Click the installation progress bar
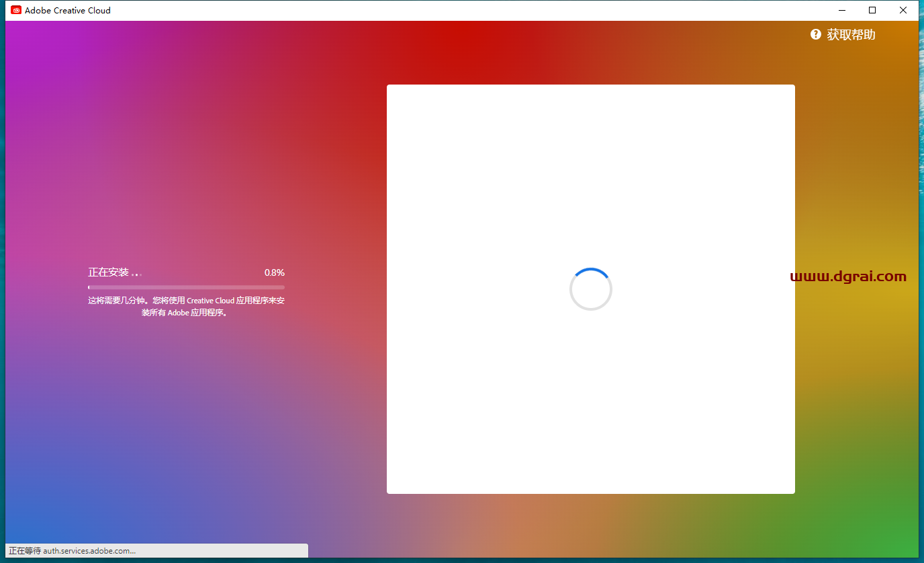 point(186,287)
